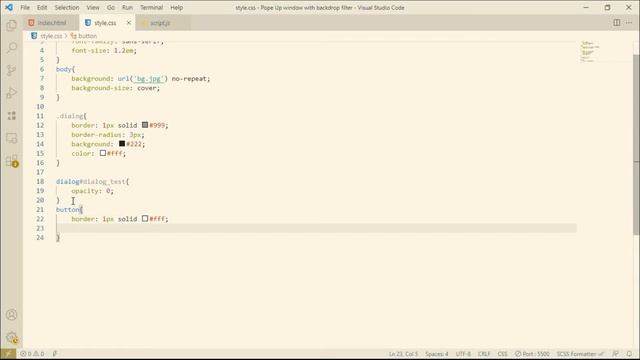The image size is (640, 360).
Task: Open the #fff swatch on button border line
Action: coord(145,219)
